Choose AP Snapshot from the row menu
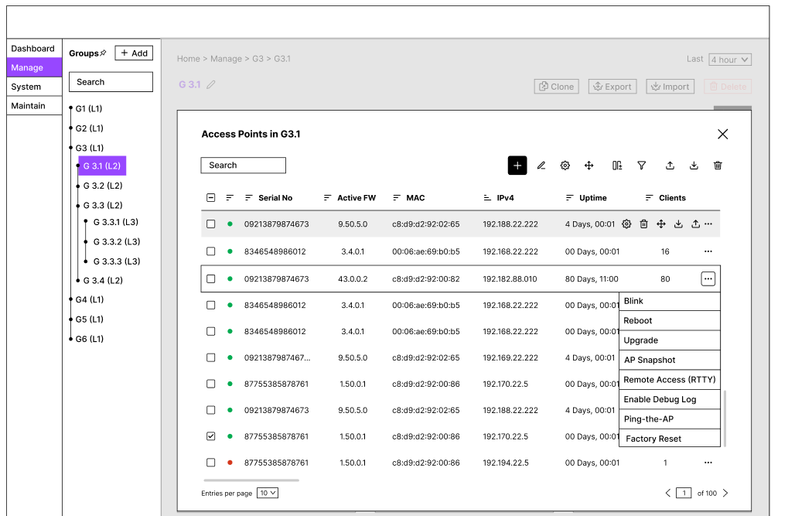 [670, 360]
